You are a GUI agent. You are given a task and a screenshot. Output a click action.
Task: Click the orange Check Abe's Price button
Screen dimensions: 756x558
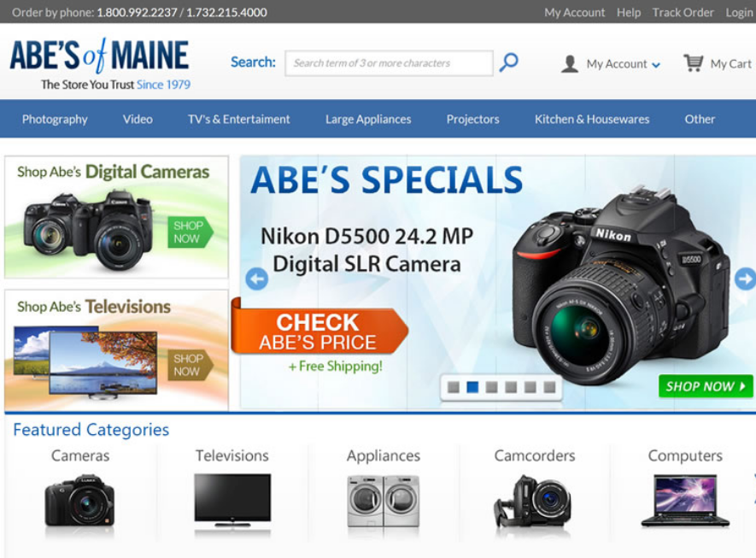(319, 332)
